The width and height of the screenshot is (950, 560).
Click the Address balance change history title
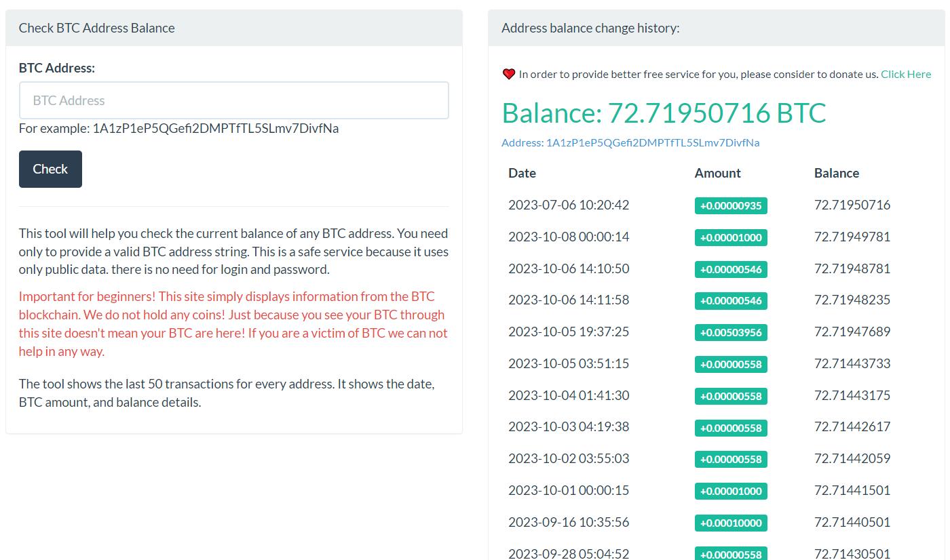(x=590, y=28)
